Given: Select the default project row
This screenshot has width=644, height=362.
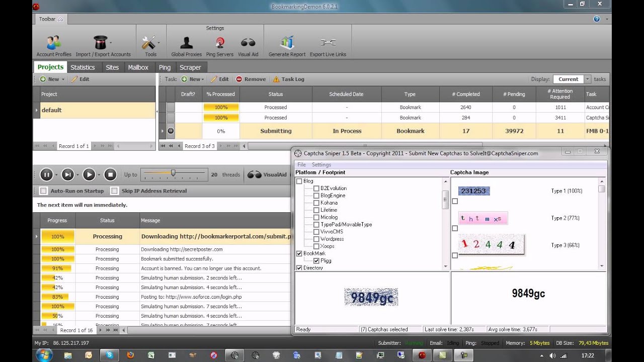Looking at the screenshot, I should point(95,110).
